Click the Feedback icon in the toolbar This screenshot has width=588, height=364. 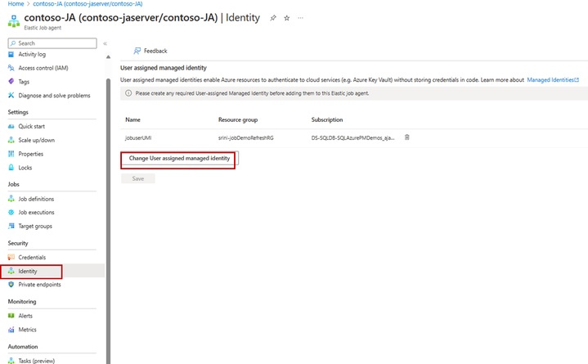137,51
